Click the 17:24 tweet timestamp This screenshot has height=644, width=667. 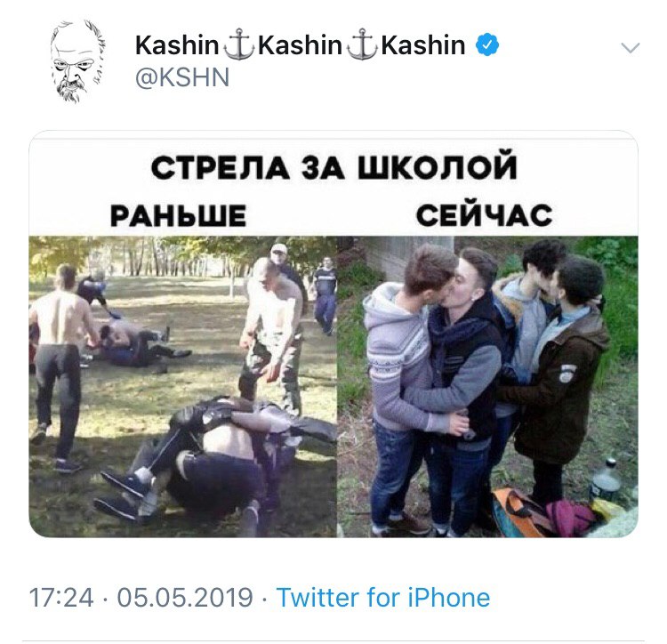click(61, 598)
